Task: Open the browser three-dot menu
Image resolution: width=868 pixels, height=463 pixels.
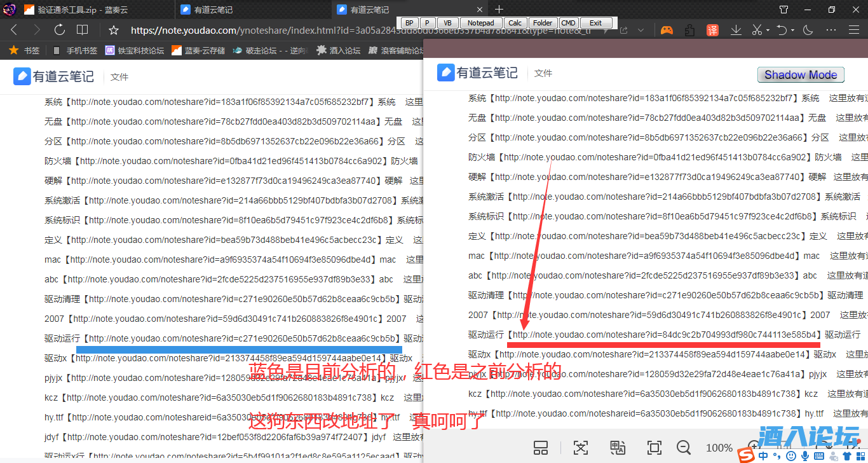Action: [831, 30]
